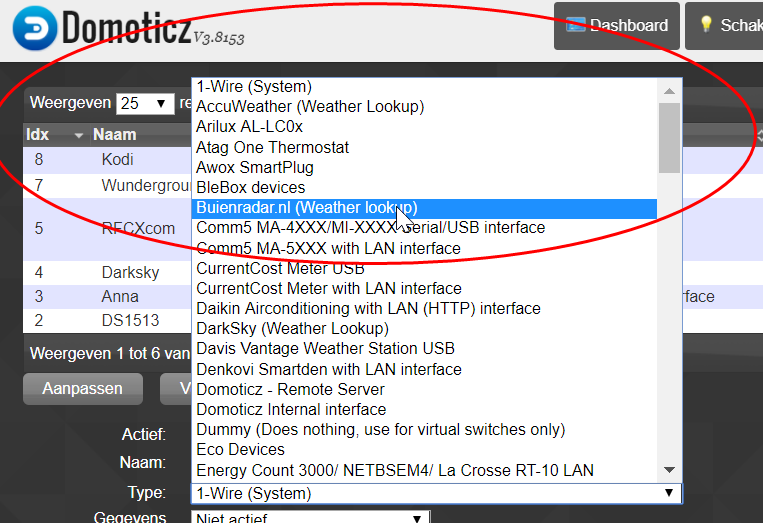Screen dimensions: 763x523
Task: Select Denkovi Smartden with LAN interface
Action: [424, 370]
